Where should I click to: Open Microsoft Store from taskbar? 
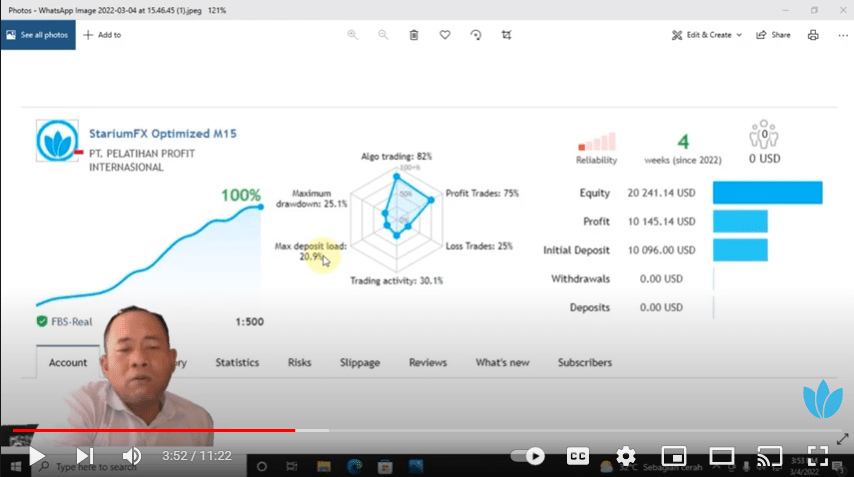pos(385,467)
